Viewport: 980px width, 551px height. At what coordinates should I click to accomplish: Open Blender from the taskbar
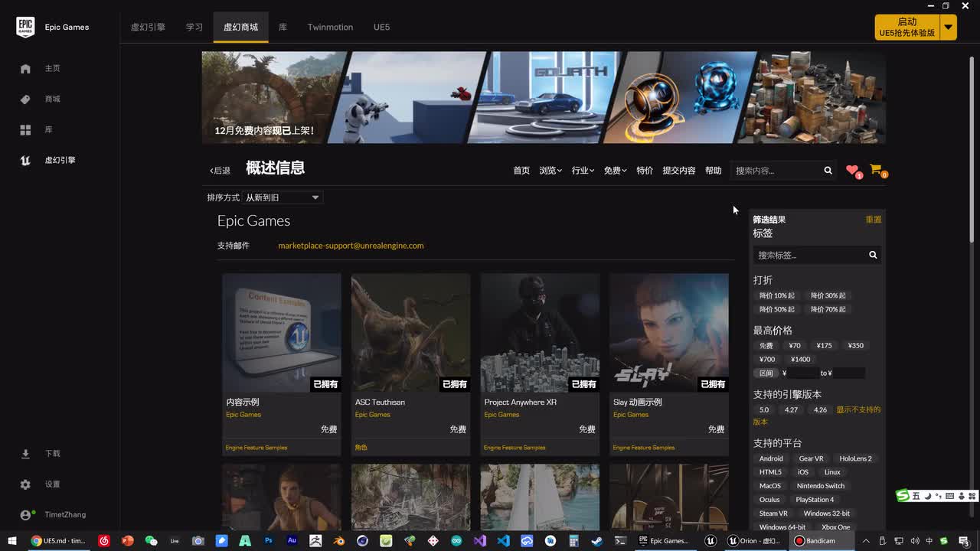coord(339,541)
